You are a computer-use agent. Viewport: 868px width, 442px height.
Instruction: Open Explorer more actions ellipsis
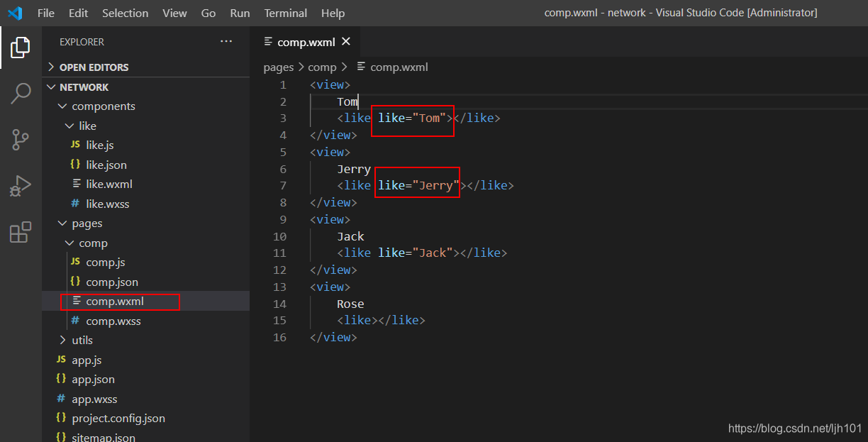[226, 42]
